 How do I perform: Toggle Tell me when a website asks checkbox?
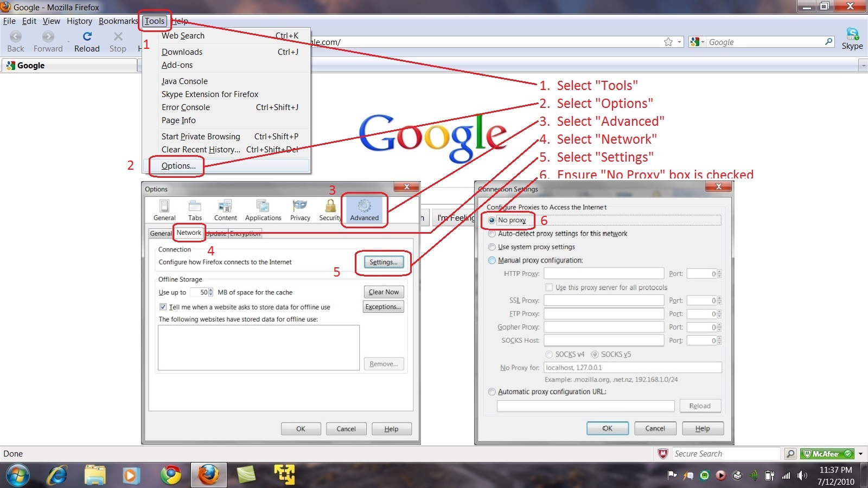(163, 307)
